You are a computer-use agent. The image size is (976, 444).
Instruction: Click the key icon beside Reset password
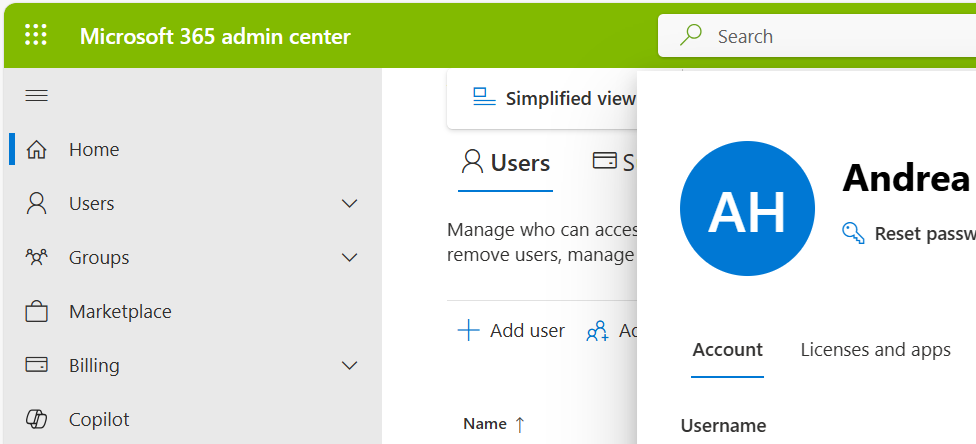pos(853,233)
